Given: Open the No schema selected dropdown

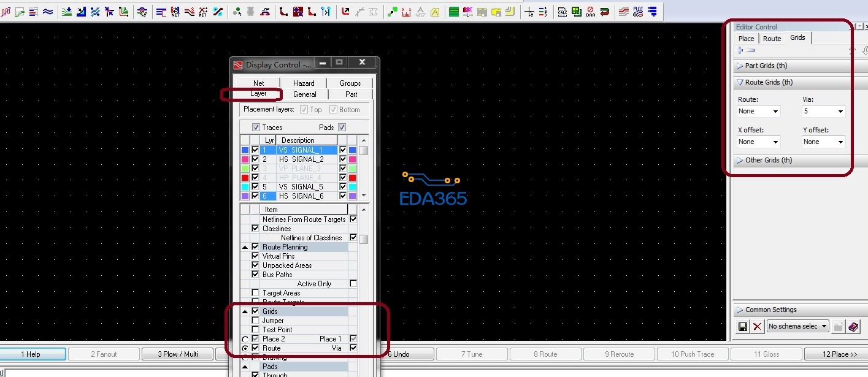Looking at the screenshot, I should [797, 327].
